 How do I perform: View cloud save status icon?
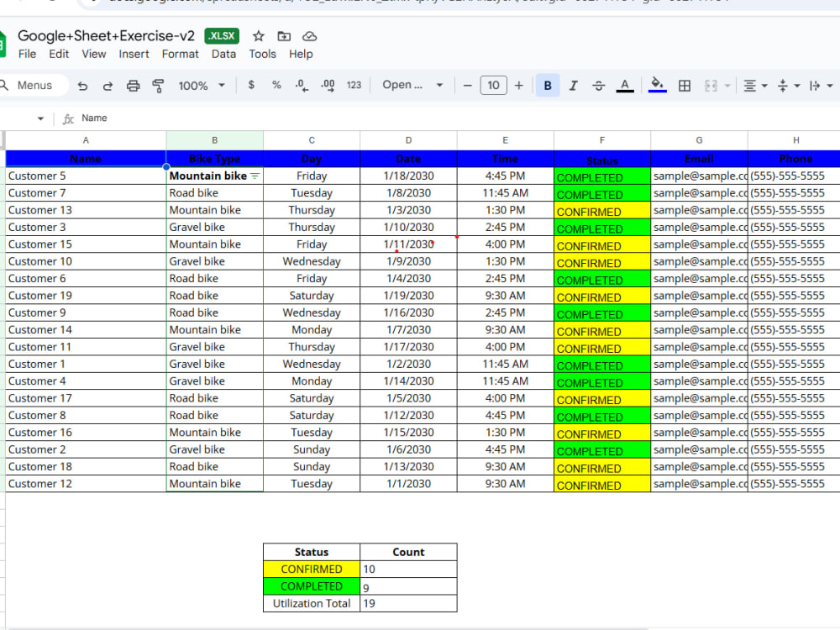(x=310, y=36)
